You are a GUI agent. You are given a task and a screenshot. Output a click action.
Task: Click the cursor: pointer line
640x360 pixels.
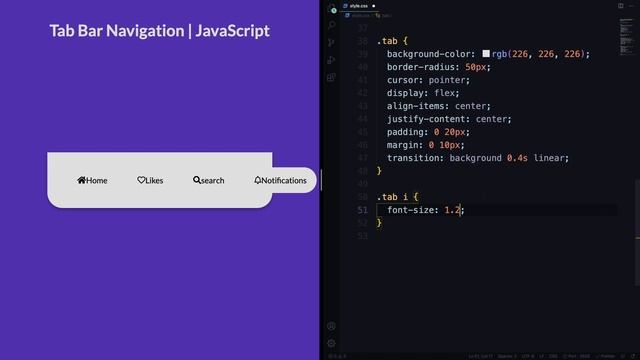point(429,80)
